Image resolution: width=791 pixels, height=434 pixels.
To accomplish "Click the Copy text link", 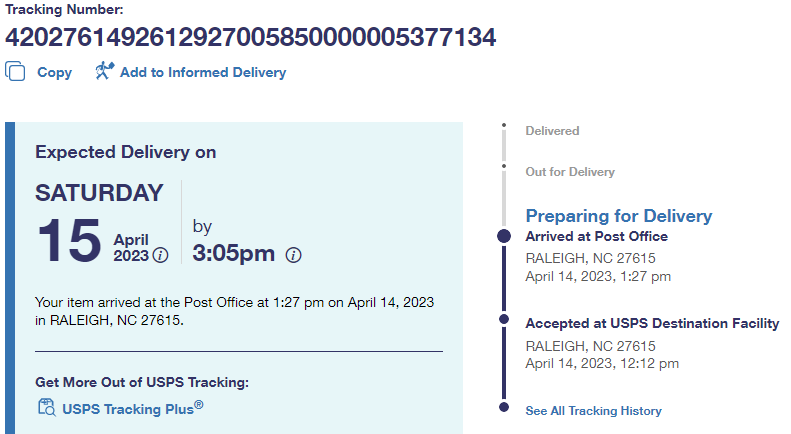I will click(x=55, y=72).
